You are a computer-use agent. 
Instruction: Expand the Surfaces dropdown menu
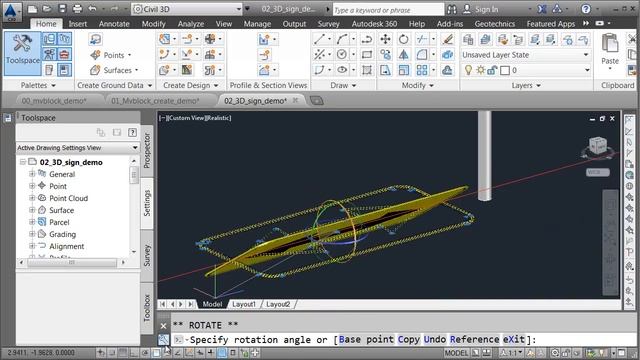136,70
